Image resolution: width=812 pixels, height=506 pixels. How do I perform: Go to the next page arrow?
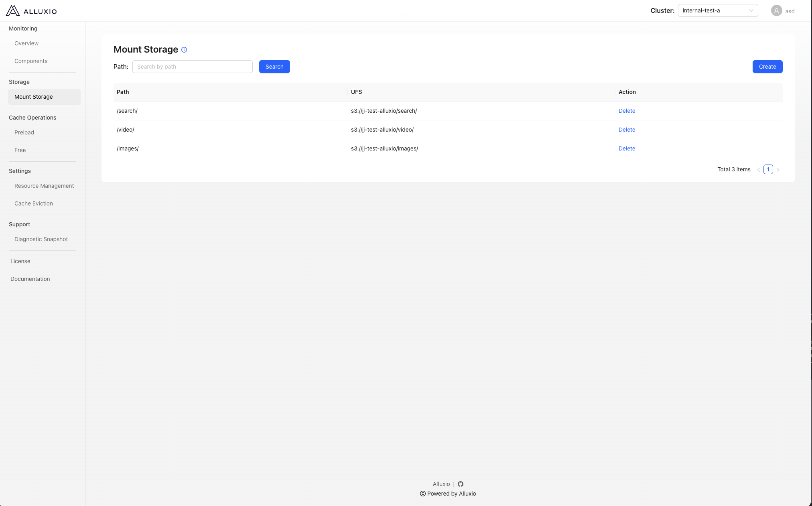tap(778, 170)
